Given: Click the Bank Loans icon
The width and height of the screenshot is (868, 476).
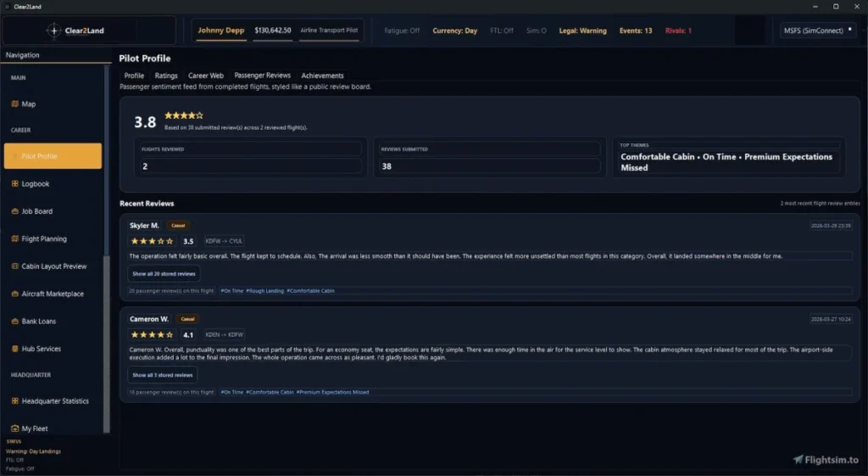Looking at the screenshot, I should coord(15,322).
